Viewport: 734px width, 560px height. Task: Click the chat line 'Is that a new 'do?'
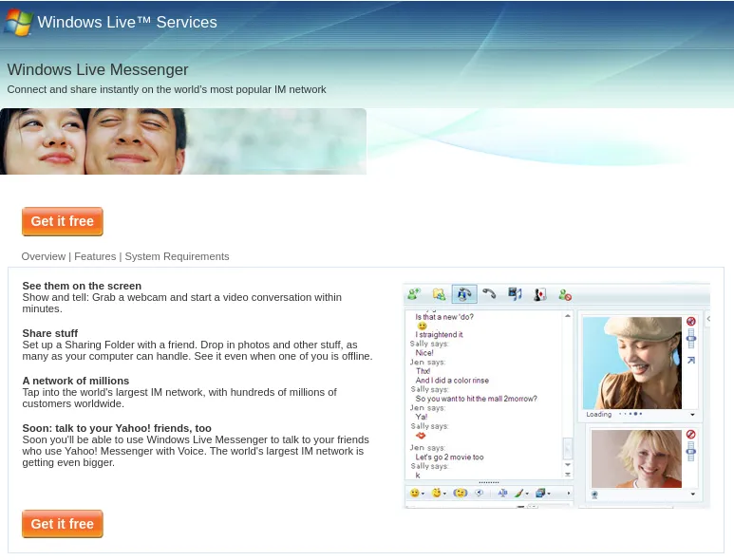[x=444, y=317]
